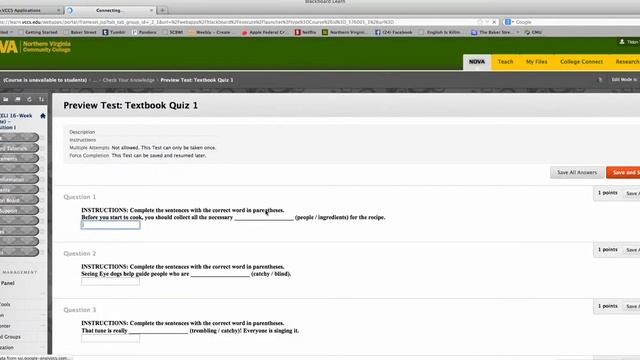The image size is (640, 360).
Task: Click the course home icon in sidebar
Action: (x=43, y=116)
